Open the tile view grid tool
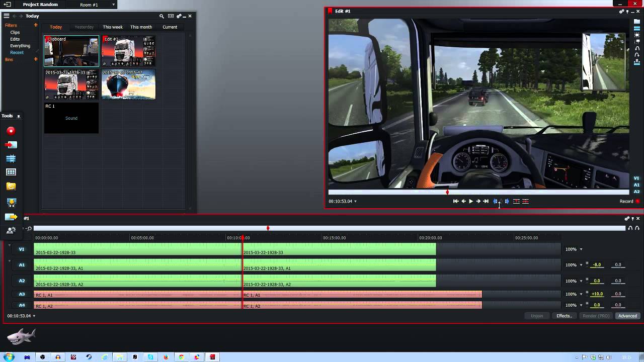 pyautogui.click(x=11, y=172)
